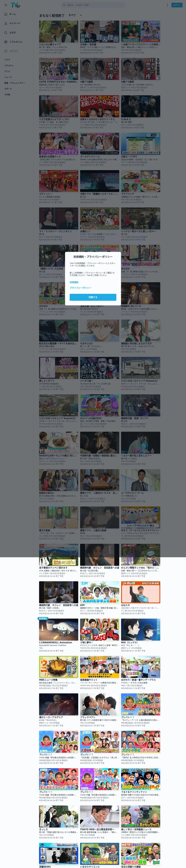
Task: Open the 楽しく学ぶ!世界動画ニュース thumbnail
Action: tap(141, 817)
